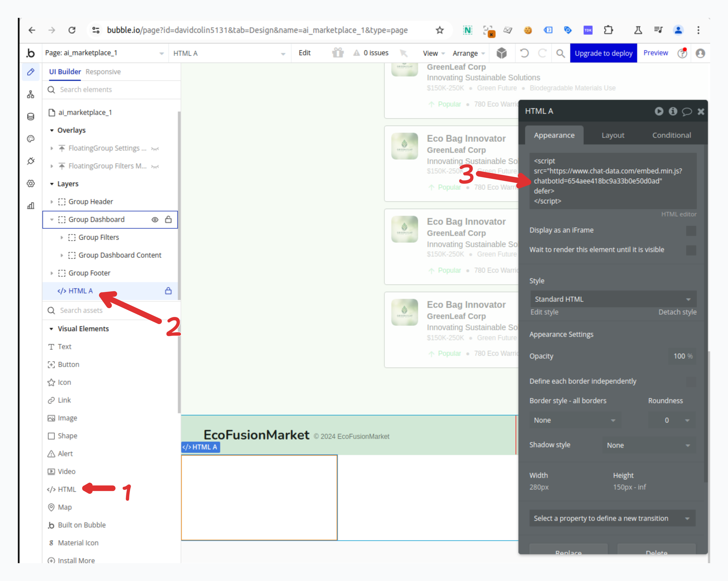Open the Bubble account avatar icon
This screenshot has width=728, height=581.
coord(700,53)
